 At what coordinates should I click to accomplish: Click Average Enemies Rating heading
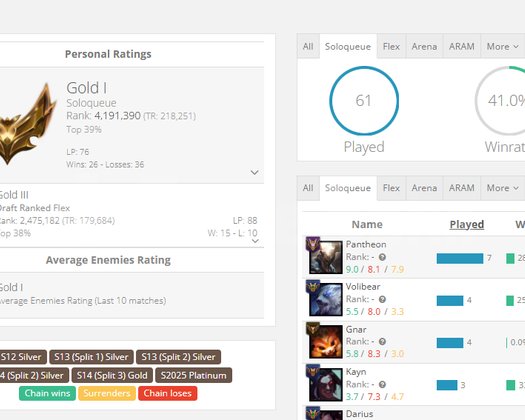pos(108,260)
